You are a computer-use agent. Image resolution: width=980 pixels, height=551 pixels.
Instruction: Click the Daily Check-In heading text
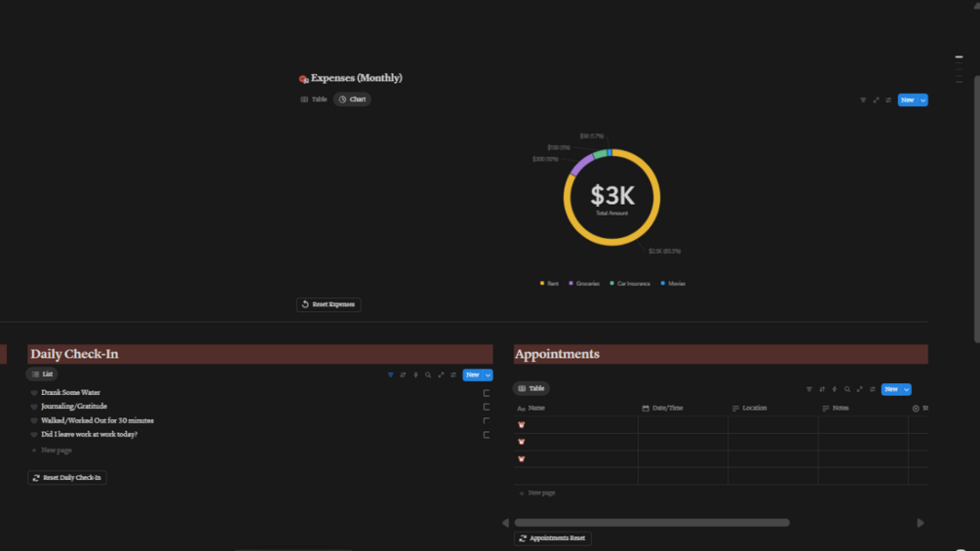point(74,354)
